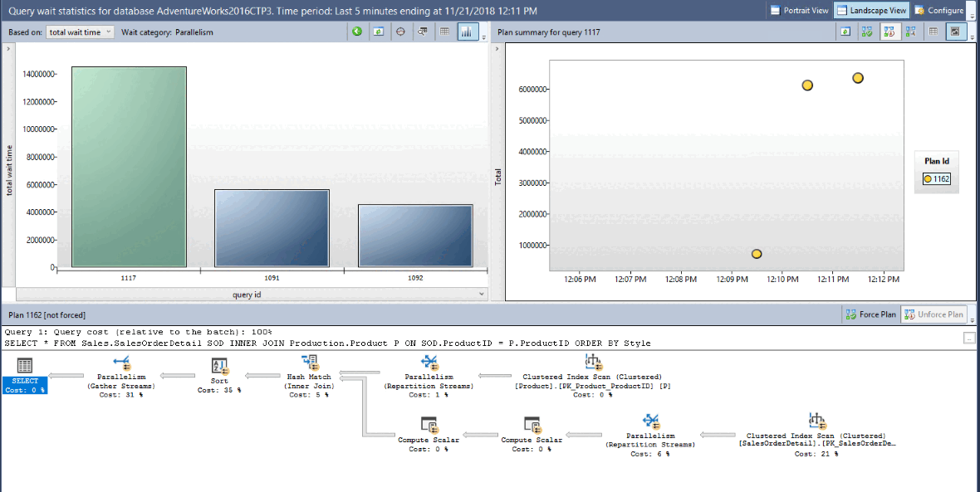The height and width of the screenshot is (492, 980).
Task: Enable Landscape View mode
Action: pyautogui.click(x=871, y=11)
